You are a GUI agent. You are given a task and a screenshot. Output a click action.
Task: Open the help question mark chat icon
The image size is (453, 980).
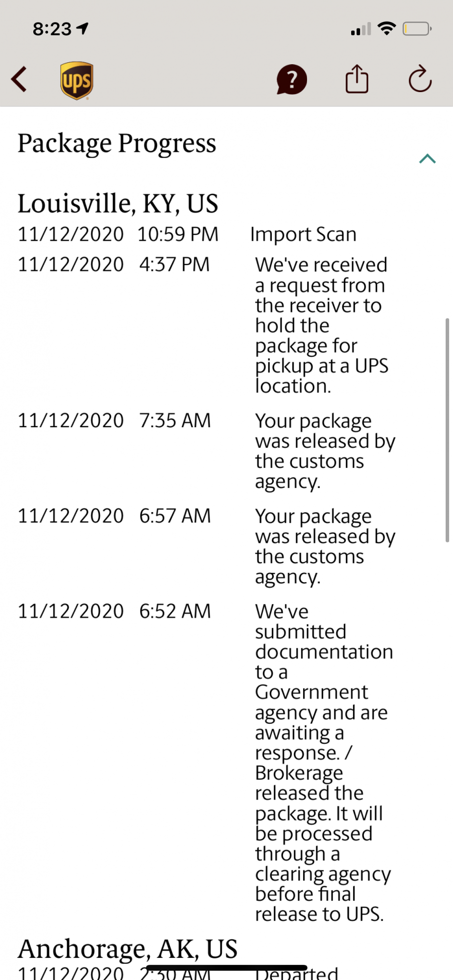(x=291, y=79)
